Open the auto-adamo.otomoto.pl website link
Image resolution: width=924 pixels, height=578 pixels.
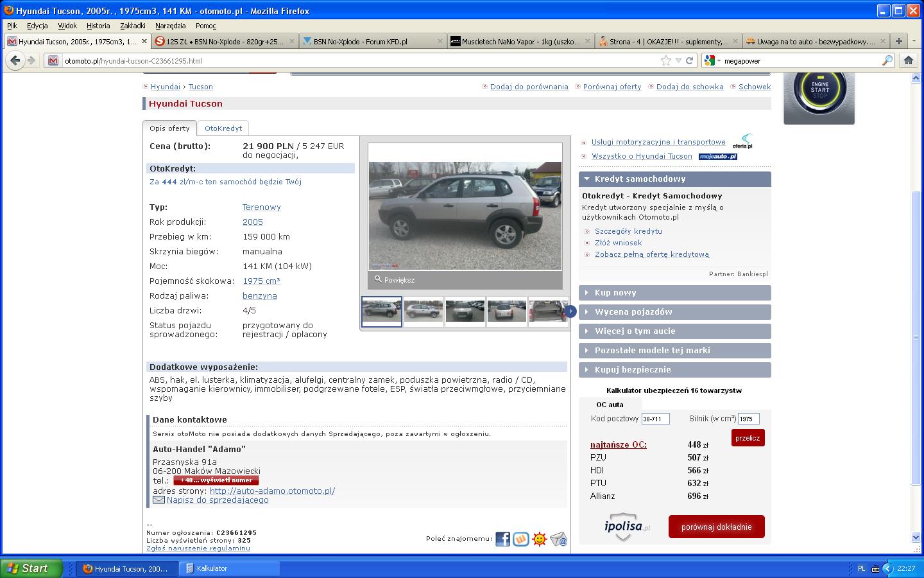click(x=272, y=491)
